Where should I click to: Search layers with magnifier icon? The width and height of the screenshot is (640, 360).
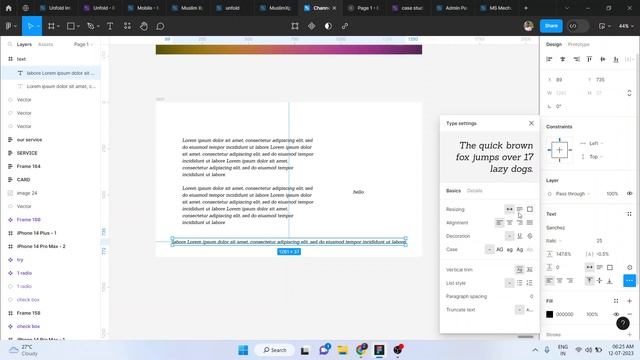(10, 44)
